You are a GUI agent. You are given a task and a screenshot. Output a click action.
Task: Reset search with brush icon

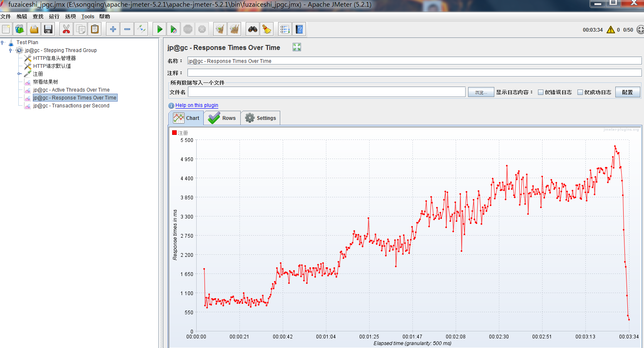click(266, 29)
